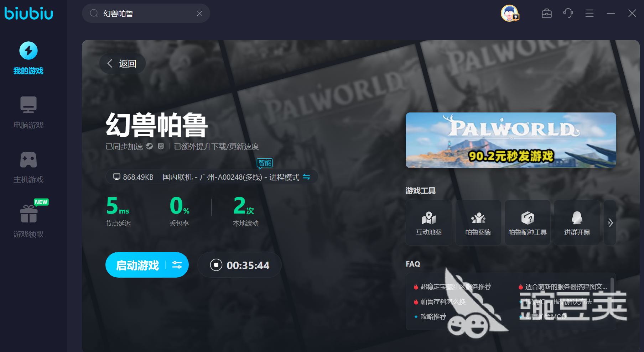Click the search magnifier icon
Screen dimensions: 644x352
[x=94, y=13]
